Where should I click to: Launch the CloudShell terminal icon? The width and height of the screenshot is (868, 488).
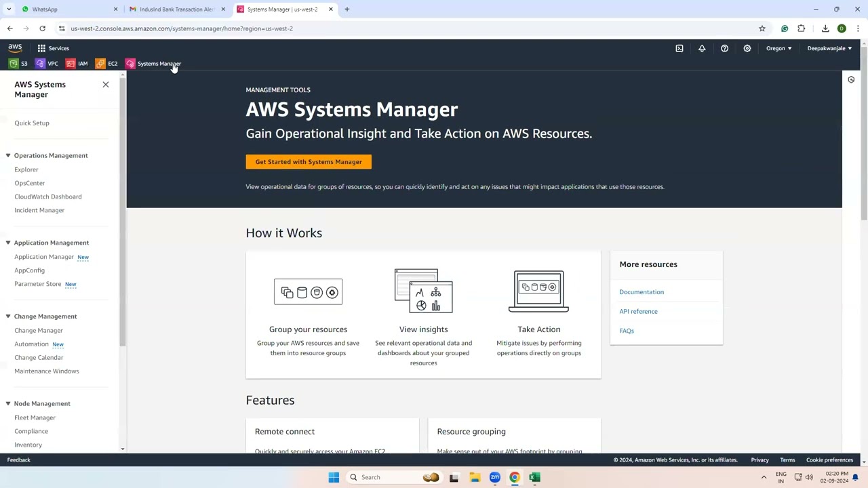point(679,48)
